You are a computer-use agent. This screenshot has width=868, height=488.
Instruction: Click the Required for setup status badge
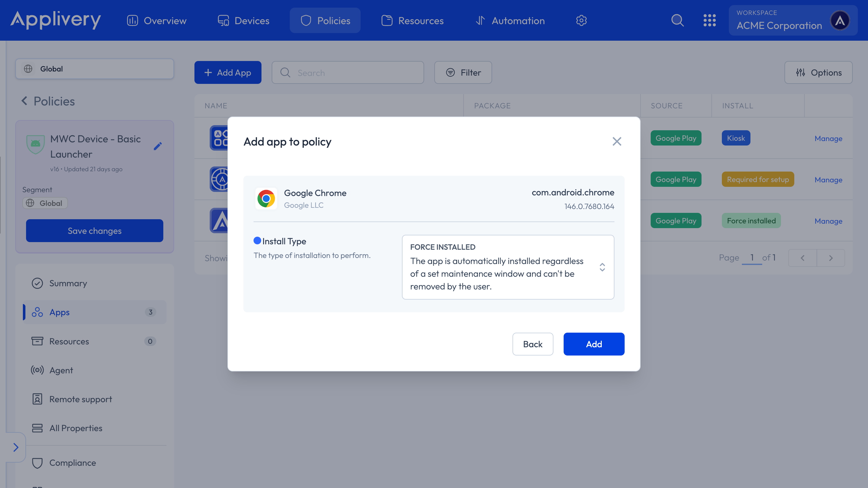758,179
